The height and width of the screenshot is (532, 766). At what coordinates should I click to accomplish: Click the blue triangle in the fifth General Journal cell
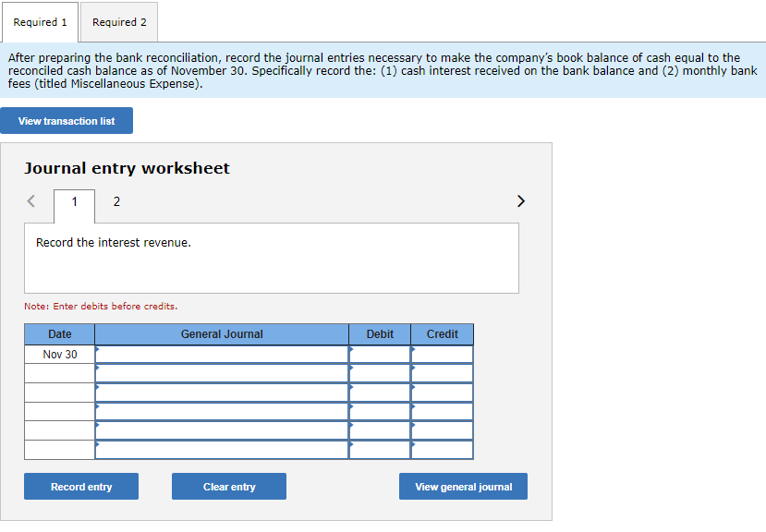coord(99,425)
